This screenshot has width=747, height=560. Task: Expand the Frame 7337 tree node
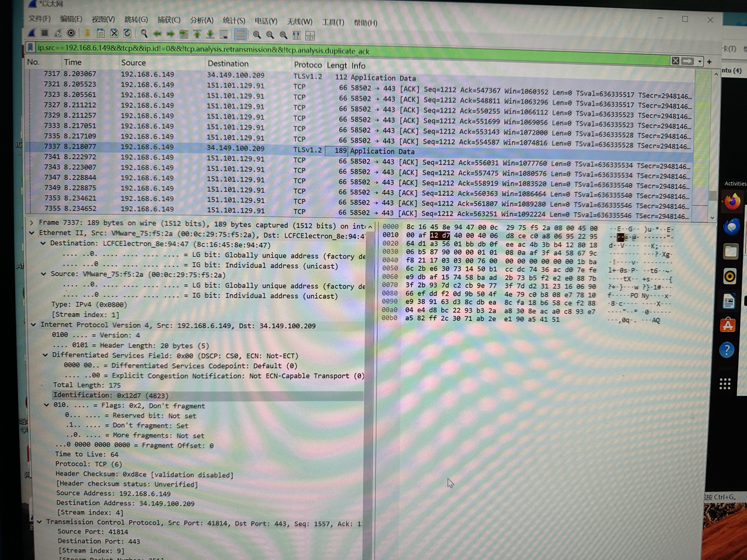tap(32, 223)
